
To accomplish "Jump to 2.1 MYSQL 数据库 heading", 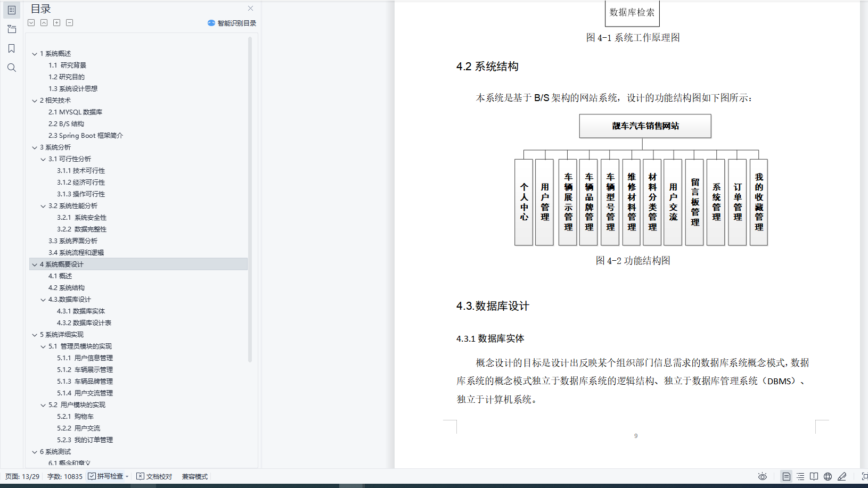I will click(75, 112).
